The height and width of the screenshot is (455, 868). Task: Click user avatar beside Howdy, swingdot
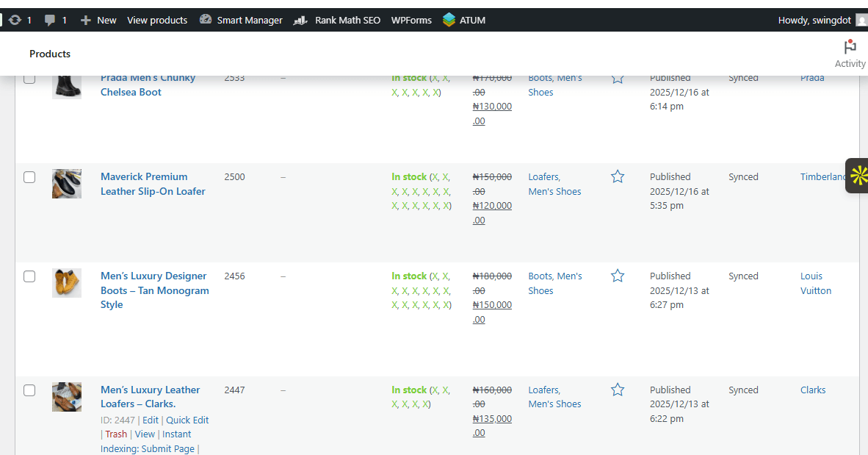(x=862, y=21)
